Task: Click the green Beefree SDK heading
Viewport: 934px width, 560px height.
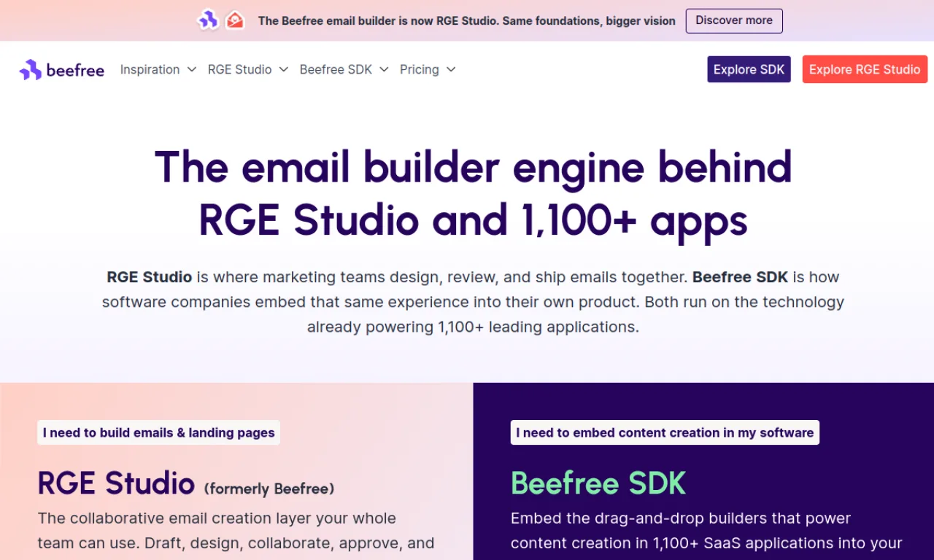Action: [598, 483]
